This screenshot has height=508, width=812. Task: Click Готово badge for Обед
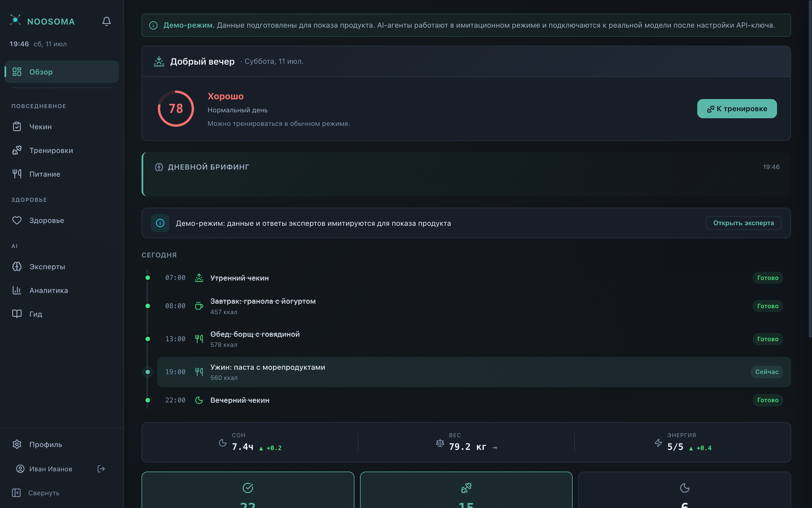[x=768, y=339]
